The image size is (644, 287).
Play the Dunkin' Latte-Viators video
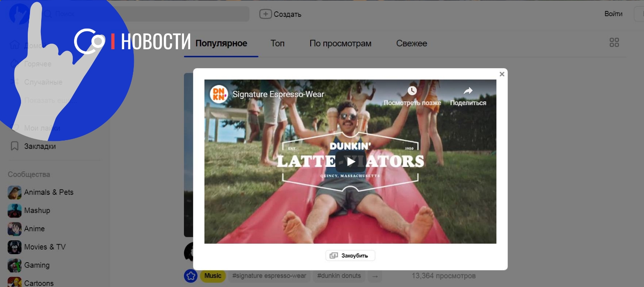(350, 162)
